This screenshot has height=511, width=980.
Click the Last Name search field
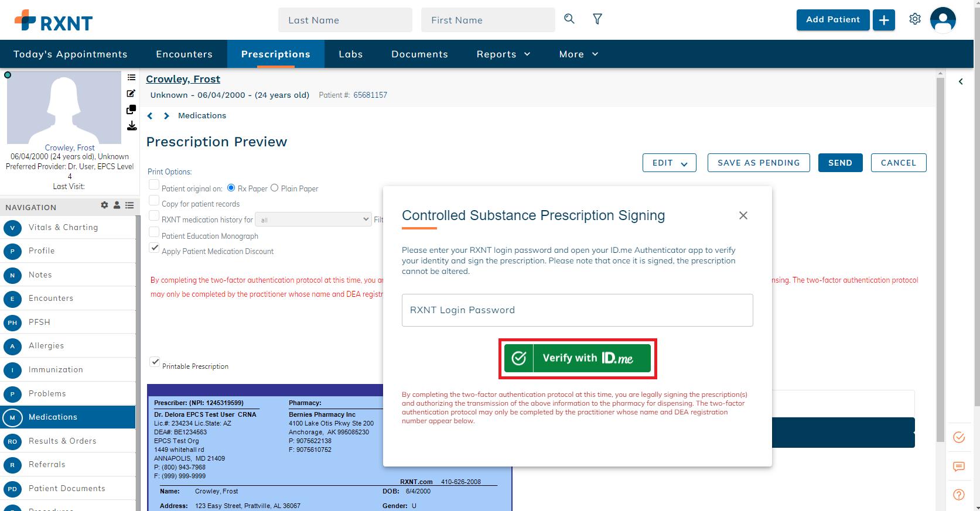tap(345, 20)
